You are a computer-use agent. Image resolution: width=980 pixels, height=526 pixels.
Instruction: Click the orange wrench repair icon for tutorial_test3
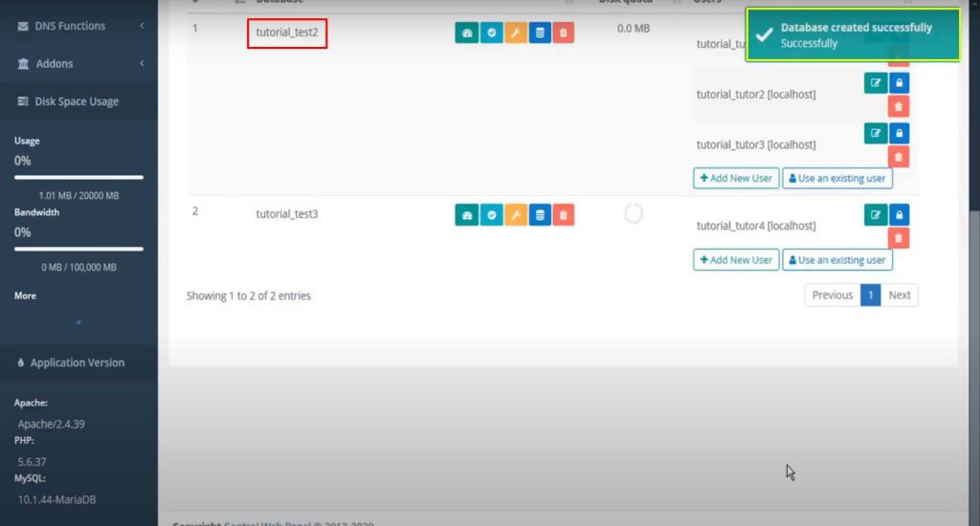pyautogui.click(x=516, y=215)
